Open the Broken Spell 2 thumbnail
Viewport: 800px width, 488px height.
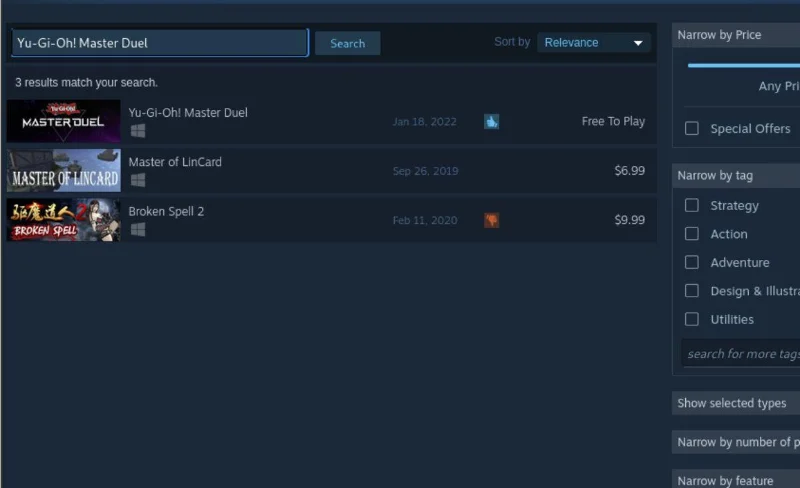64,220
